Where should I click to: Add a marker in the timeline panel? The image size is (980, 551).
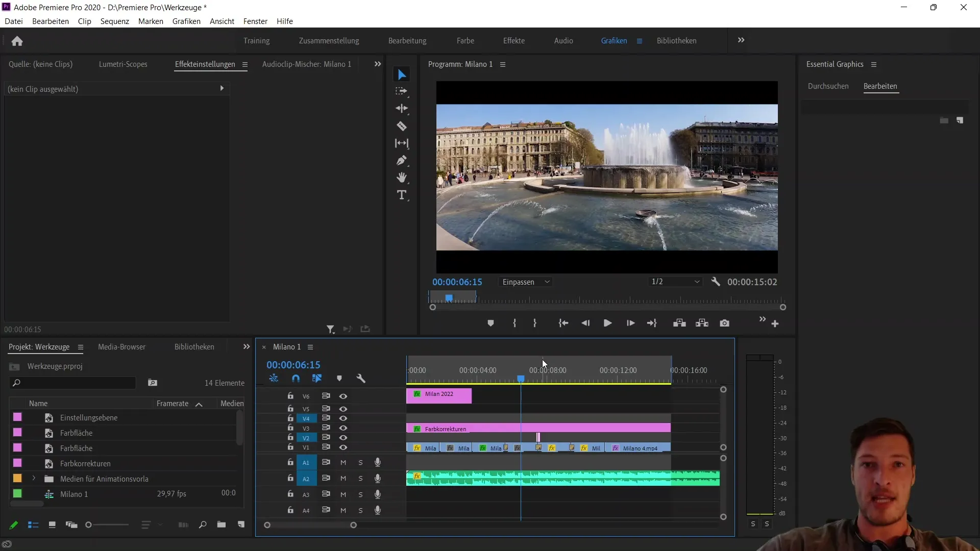339,379
